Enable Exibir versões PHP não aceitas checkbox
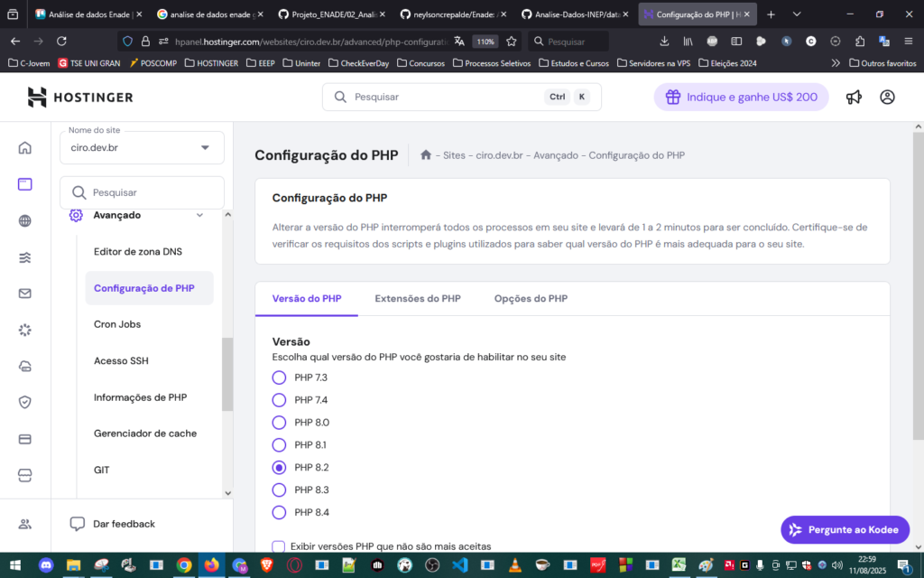 [x=279, y=546]
